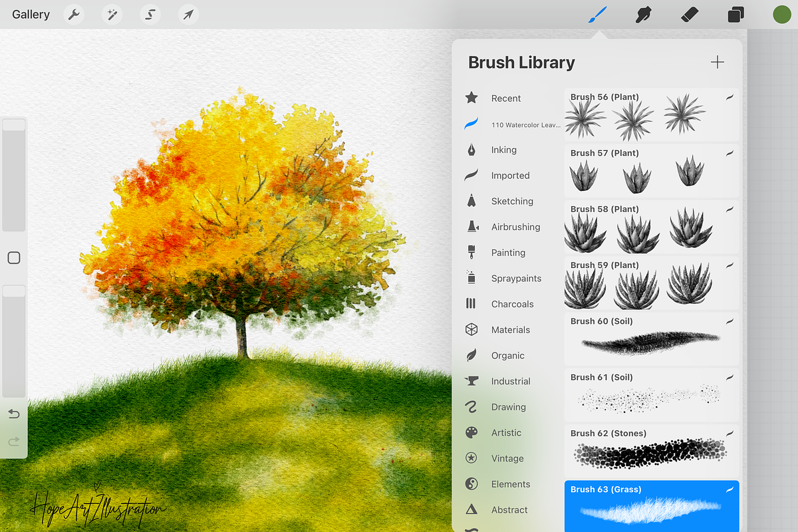Select the Smudge finger tool
798x532 pixels.
(x=643, y=15)
